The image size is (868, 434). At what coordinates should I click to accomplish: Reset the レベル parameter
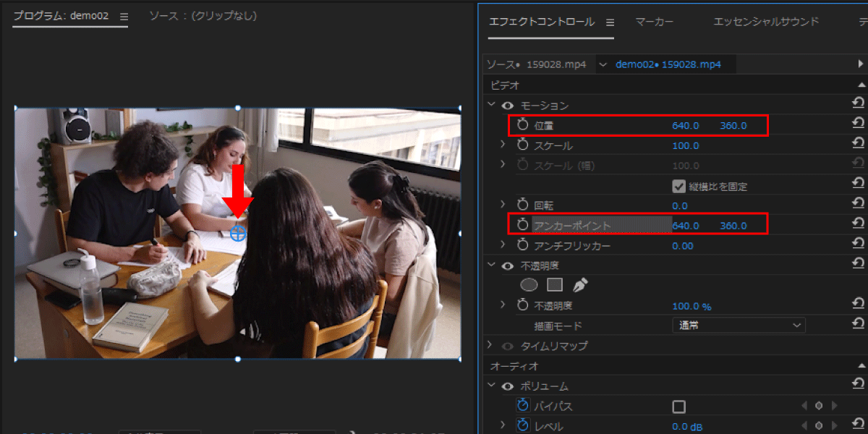click(x=858, y=424)
